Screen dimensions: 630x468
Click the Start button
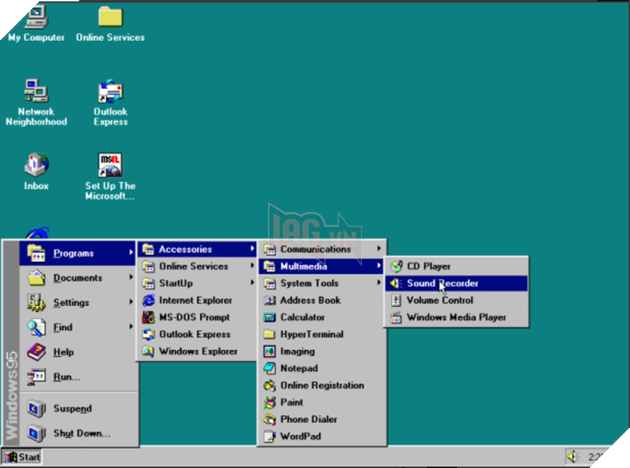(x=22, y=457)
